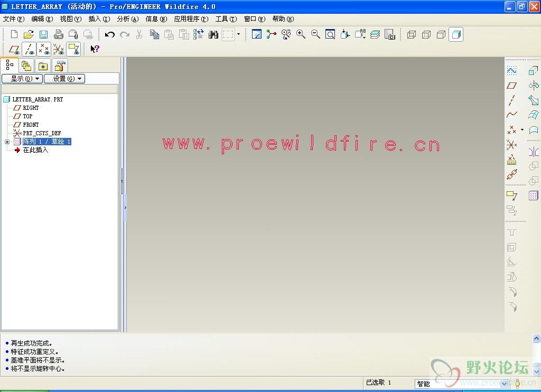Open the 插入(I) menu
Image resolution: width=541 pixels, height=392 pixels.
99,19
